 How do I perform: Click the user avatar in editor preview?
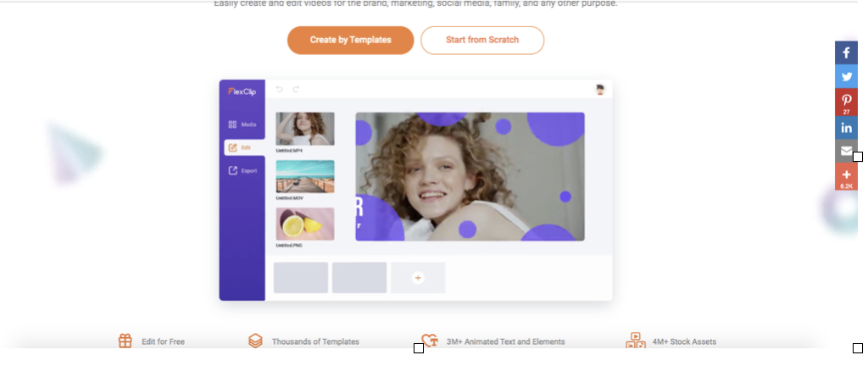[600, 90]
